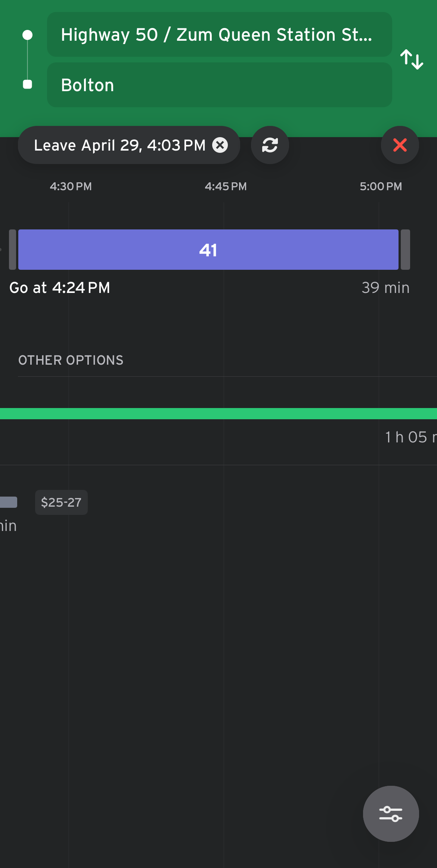Screen dimensions: 437x868
Task: Tap the gray segment after route 41
Action: pyautogui.click(x=405, y=250)
